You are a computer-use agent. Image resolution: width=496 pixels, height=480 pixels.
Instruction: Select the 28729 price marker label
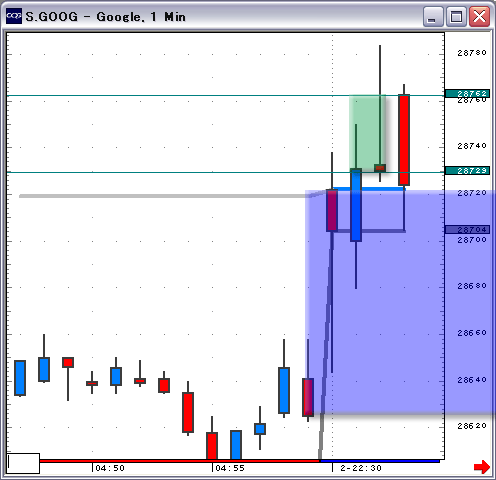pyautogui.click(x=467, y=171)
